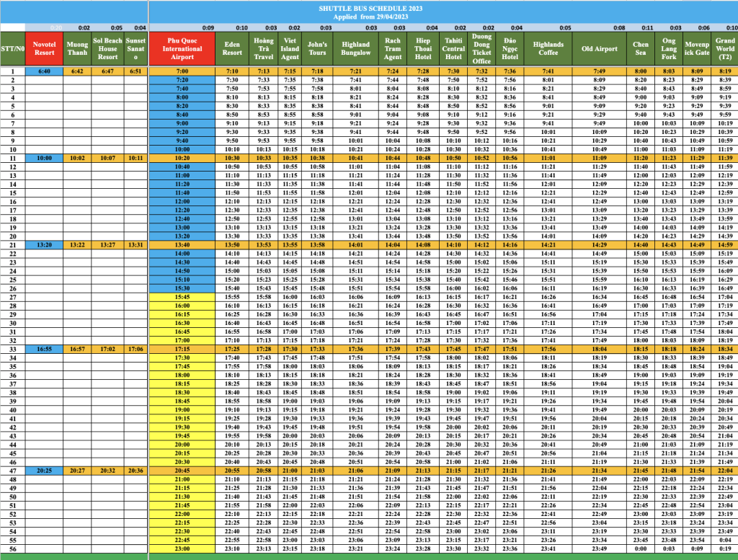Select the 'John's Tours' column header

(x=317, y=49)
